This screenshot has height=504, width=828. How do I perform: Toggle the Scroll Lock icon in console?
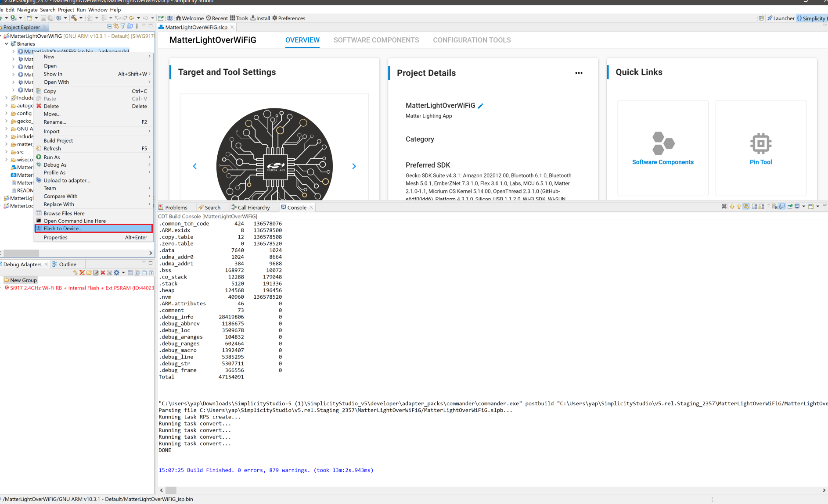point(761,206)
